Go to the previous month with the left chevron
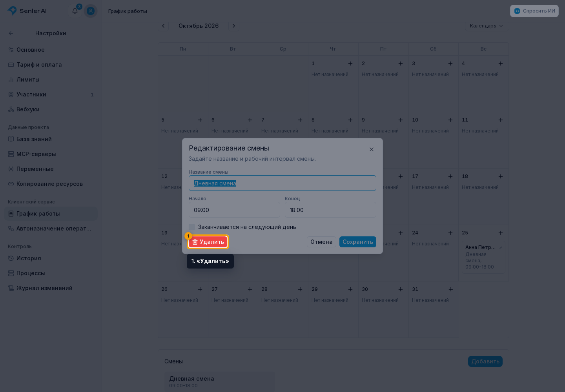This screenshot has width=565, height=392. [x=163, y=26]
